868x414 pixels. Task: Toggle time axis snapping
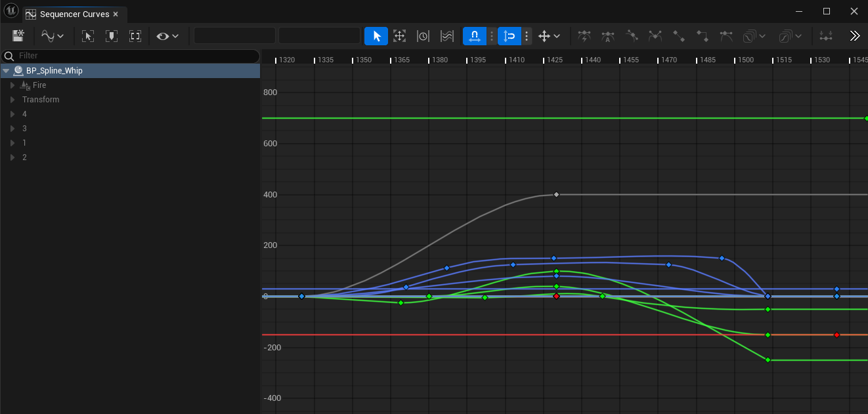474,36
